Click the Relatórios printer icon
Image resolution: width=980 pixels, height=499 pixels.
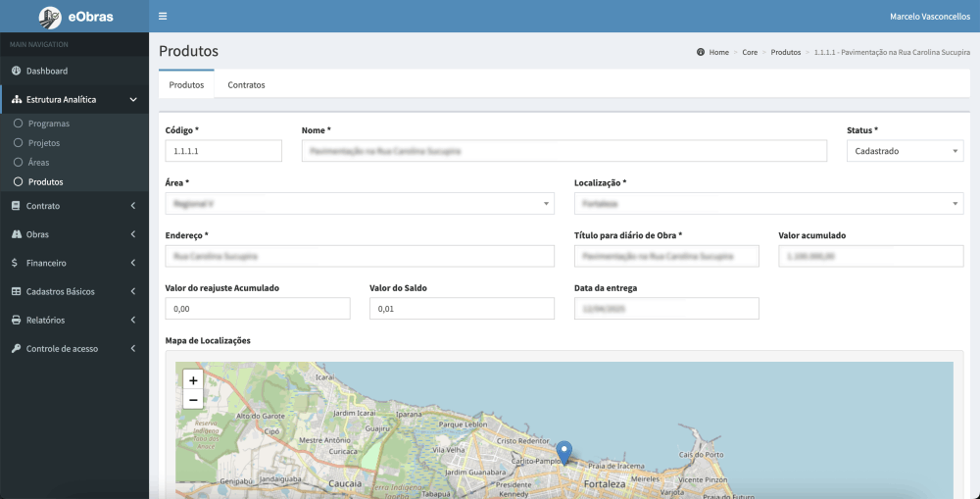click(16, 320)
